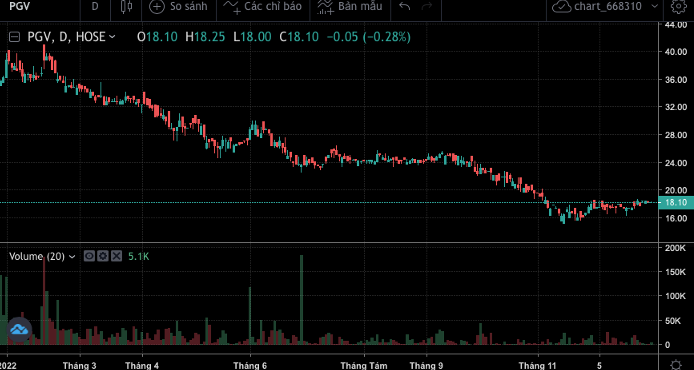Open chart settings gear in top toolbar
The image size is (694, 370).
pos(678,6)
